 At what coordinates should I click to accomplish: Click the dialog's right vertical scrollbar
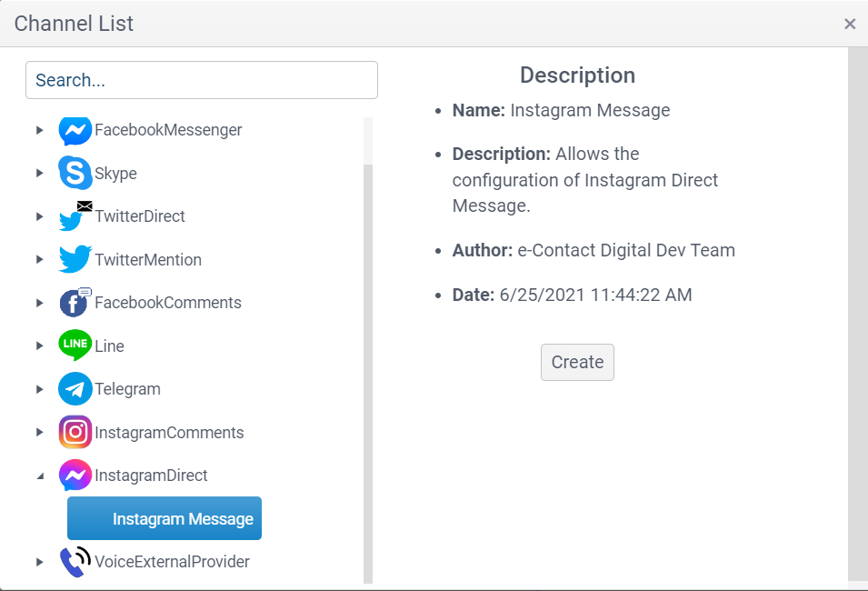[x=857, y=314]
